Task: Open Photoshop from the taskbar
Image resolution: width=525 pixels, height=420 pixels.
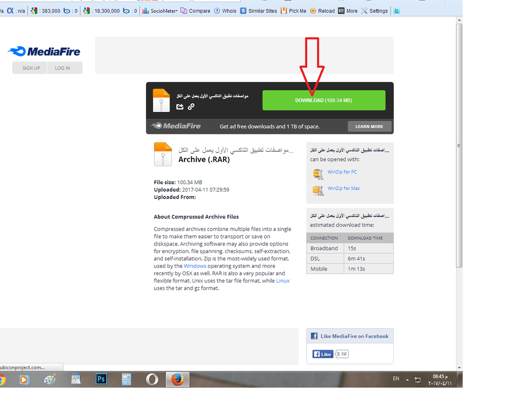Action: click(101, 380)
